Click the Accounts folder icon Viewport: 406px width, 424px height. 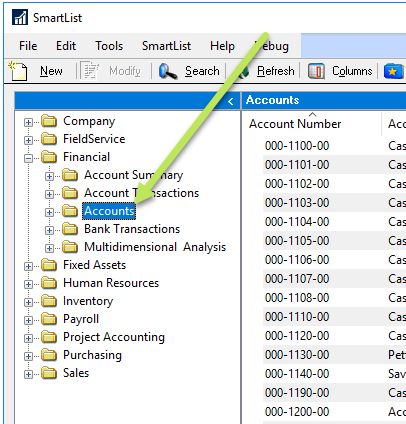[70, 211]
